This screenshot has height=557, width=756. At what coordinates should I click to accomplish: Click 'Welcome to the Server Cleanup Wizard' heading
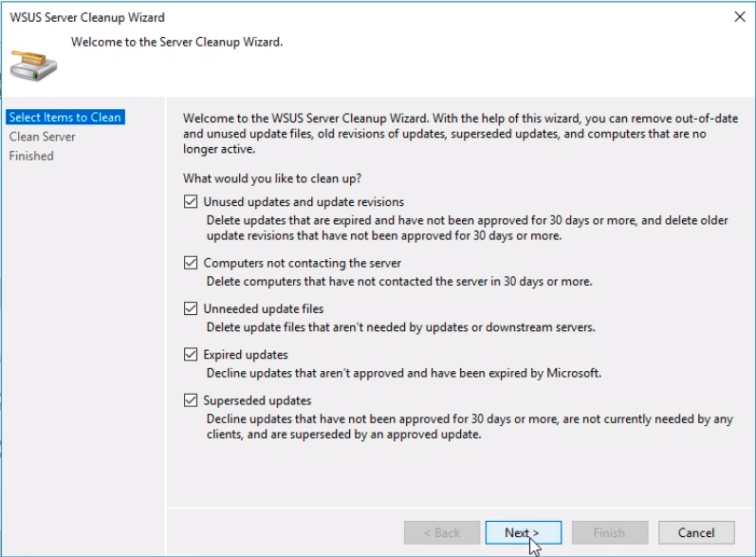click(177, 42)
